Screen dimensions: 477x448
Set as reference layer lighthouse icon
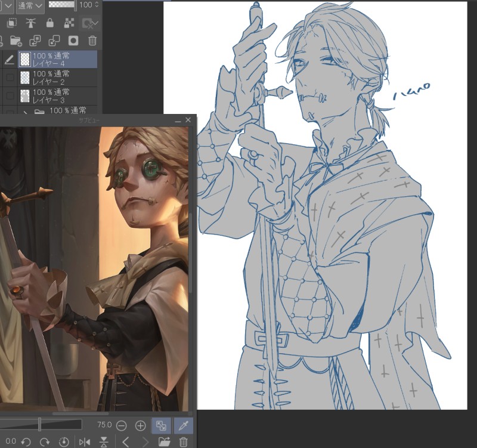[31, 23]
